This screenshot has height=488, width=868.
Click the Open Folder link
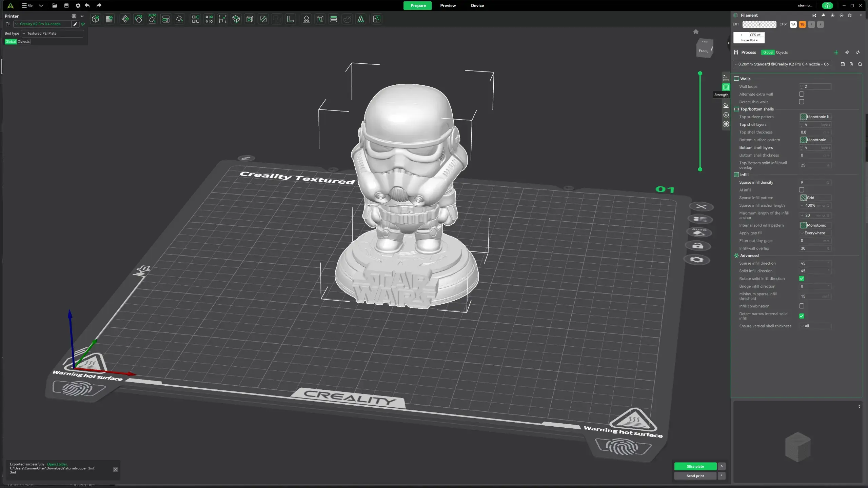tap(57, 464)
